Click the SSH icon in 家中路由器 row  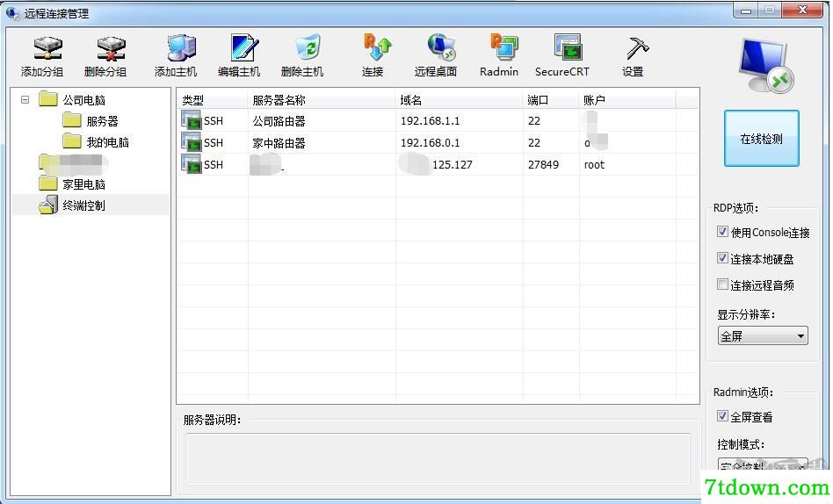pyautogui.click(x=191, y=141)
